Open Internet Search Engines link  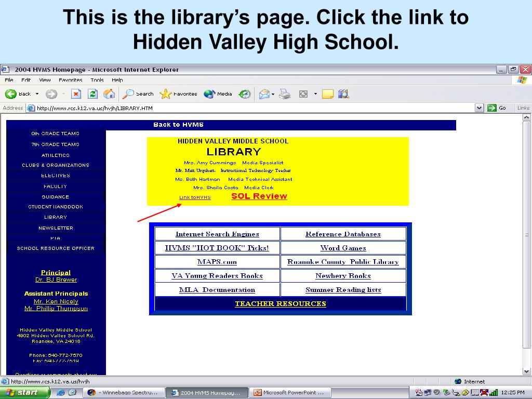coord(217,234)
